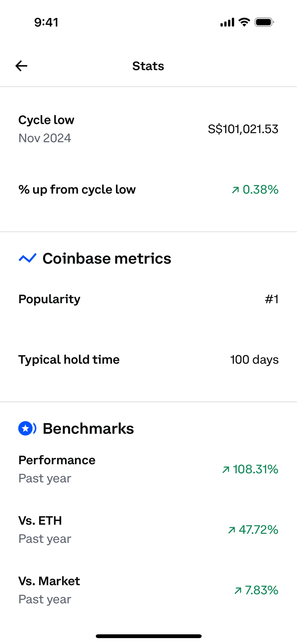Tap the Coinbase metrics chart icon

pos(28,258)
